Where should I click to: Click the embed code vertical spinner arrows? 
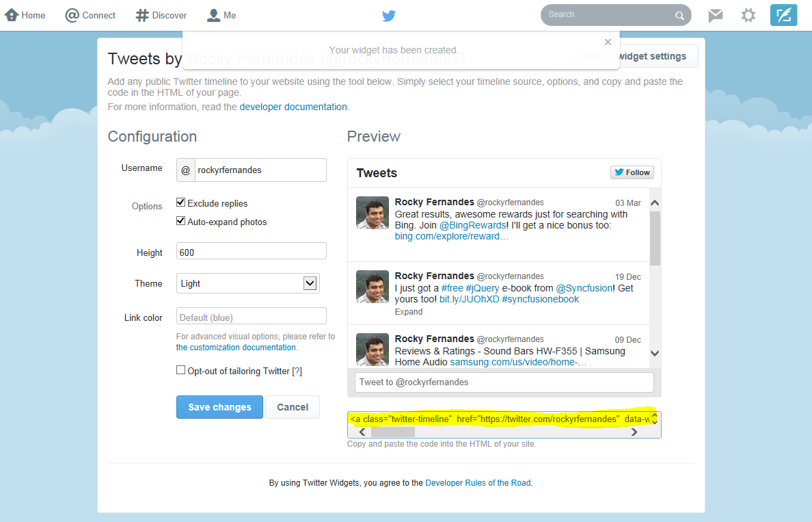(655, 418)
